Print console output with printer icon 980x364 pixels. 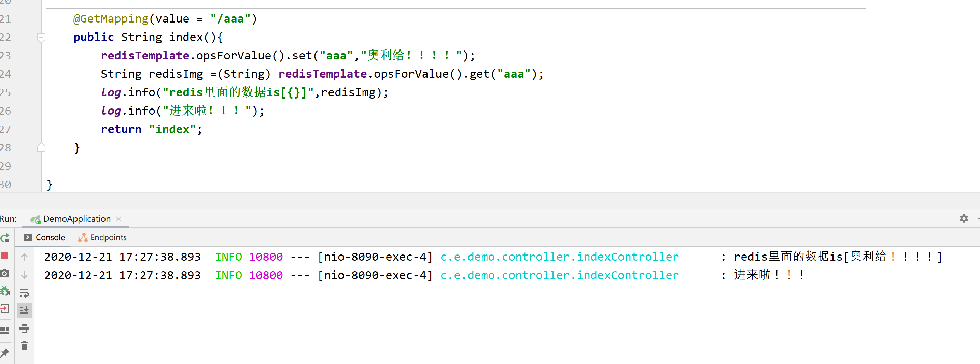point(24,328)
